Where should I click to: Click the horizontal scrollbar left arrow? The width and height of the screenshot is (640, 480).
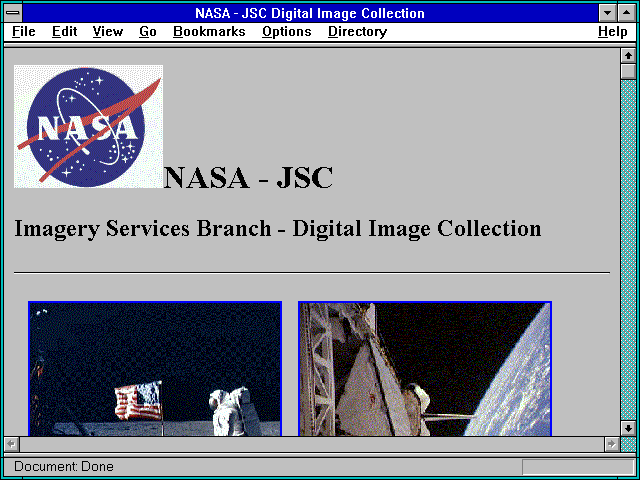(x=12, y=444)
